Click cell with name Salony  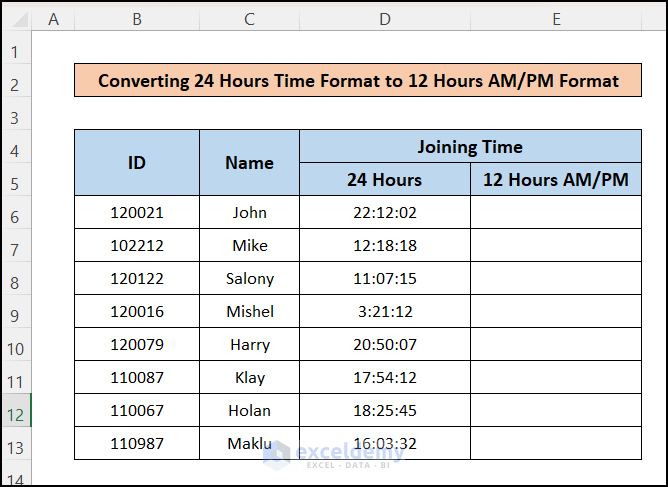coord(250,278)
